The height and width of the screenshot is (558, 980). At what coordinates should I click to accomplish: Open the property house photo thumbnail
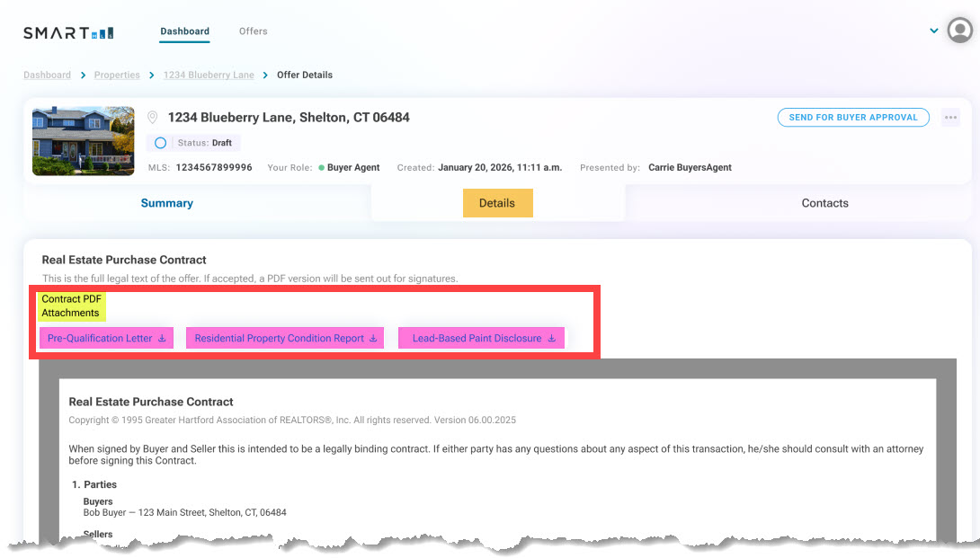click(83, 141)
